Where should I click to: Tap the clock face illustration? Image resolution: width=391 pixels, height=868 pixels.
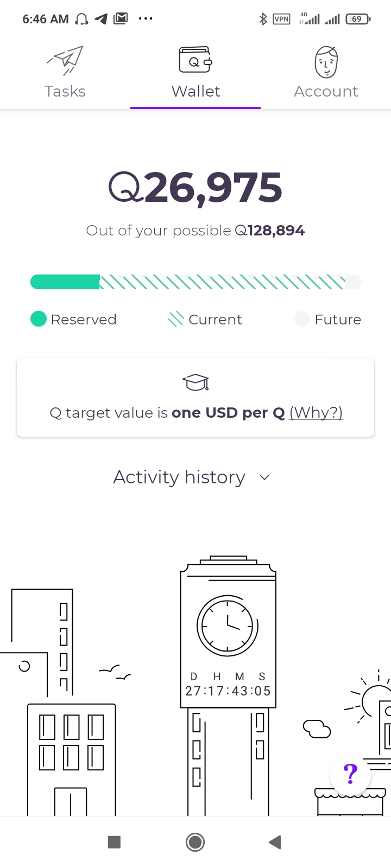coord(227,626)
